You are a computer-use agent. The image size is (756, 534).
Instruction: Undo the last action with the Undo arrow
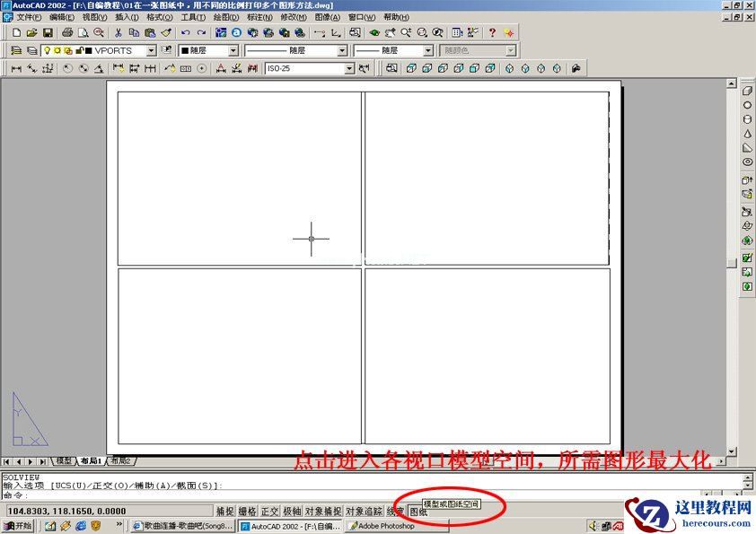[186, 33]
